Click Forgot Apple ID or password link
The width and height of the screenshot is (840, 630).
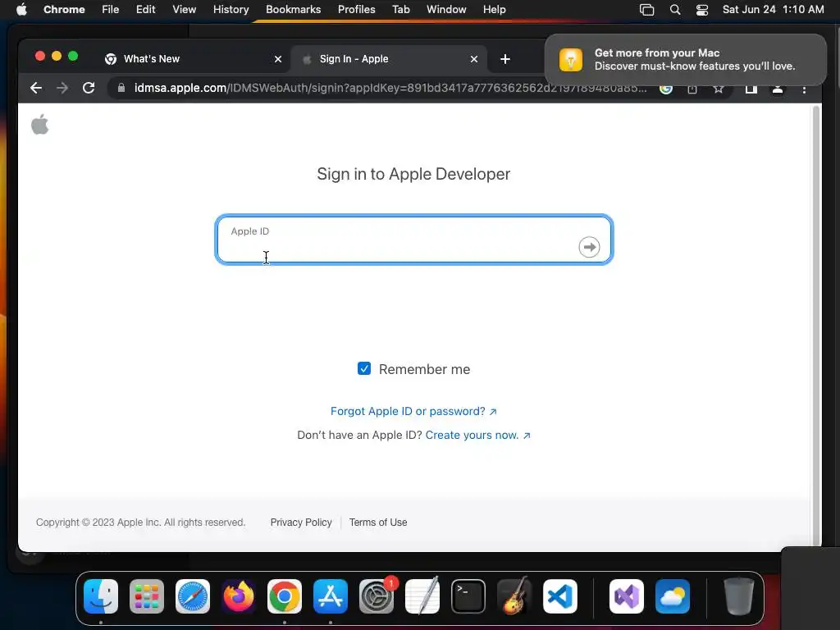click(413, 411)
